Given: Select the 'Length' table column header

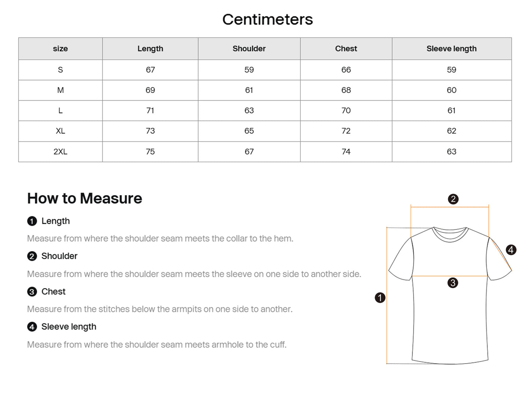Looking at the screenshot, I should point(150,49).
